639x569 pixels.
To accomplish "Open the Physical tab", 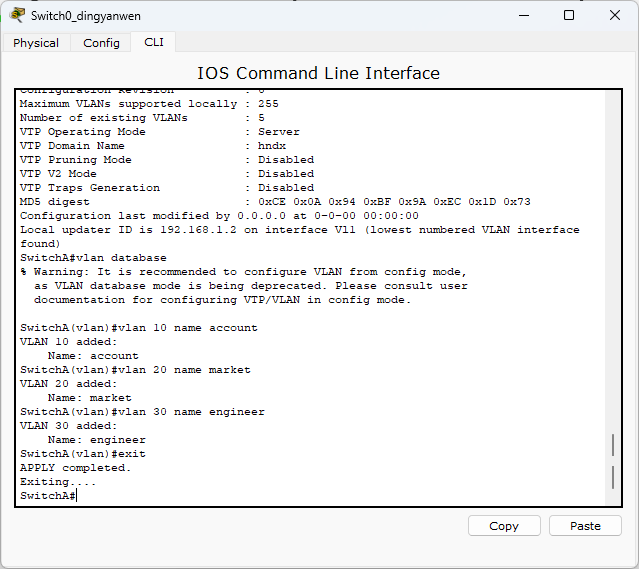I will pyautogui.click(x=36, y=43).
